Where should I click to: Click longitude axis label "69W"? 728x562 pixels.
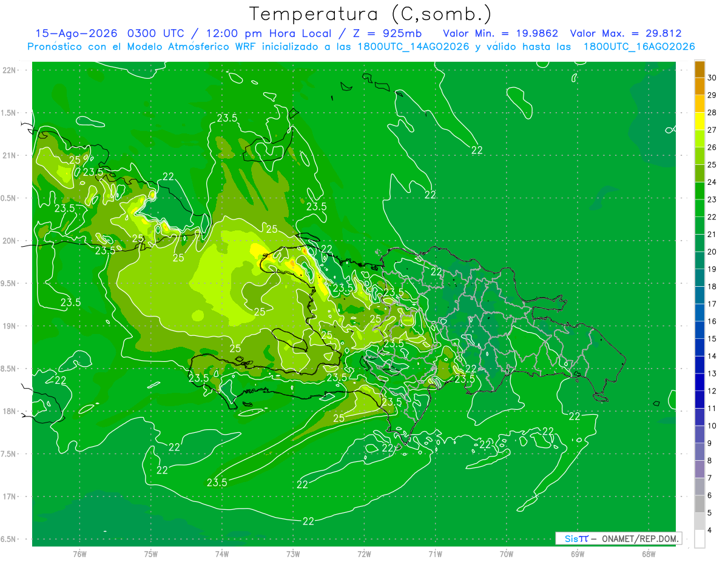click(578, 554)
